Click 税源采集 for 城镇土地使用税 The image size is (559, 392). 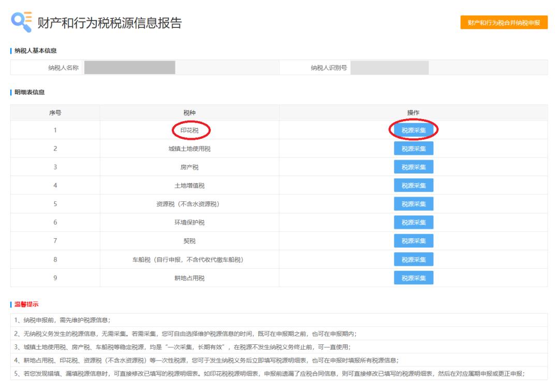pos(413,149)
